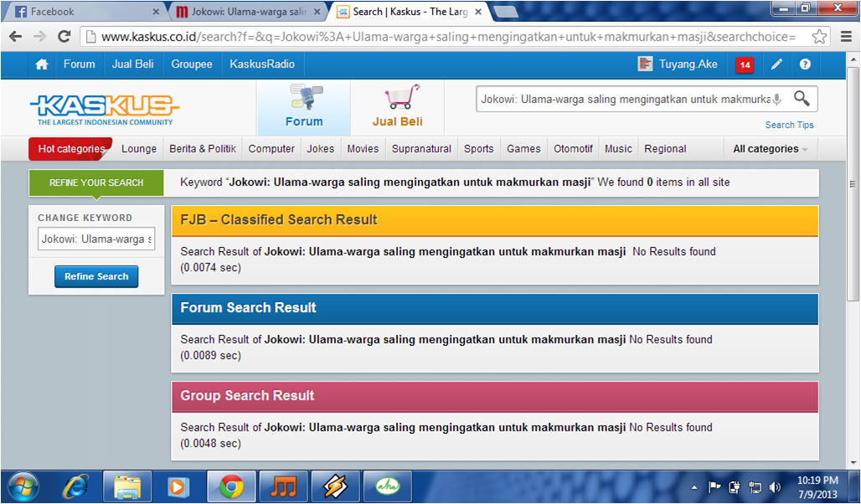
Task: Open Music category
Action: click(618, 149)
